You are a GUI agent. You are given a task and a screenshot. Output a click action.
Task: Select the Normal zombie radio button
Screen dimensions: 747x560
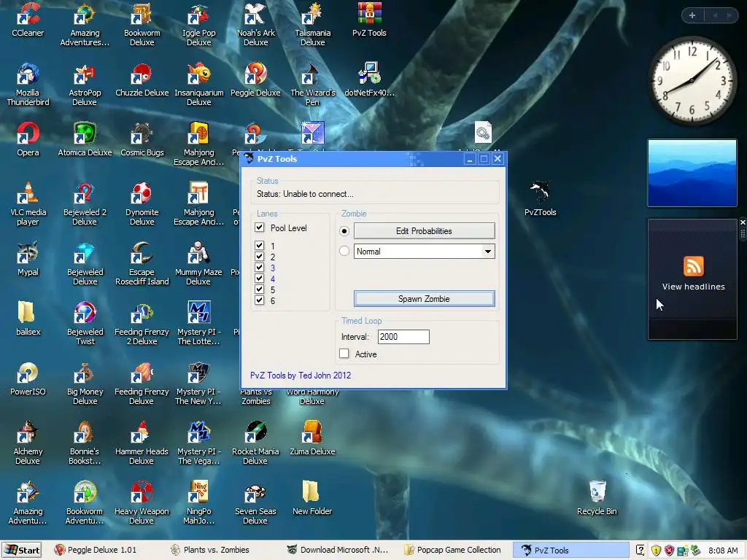pyautogui.click(x=344, y=251)
